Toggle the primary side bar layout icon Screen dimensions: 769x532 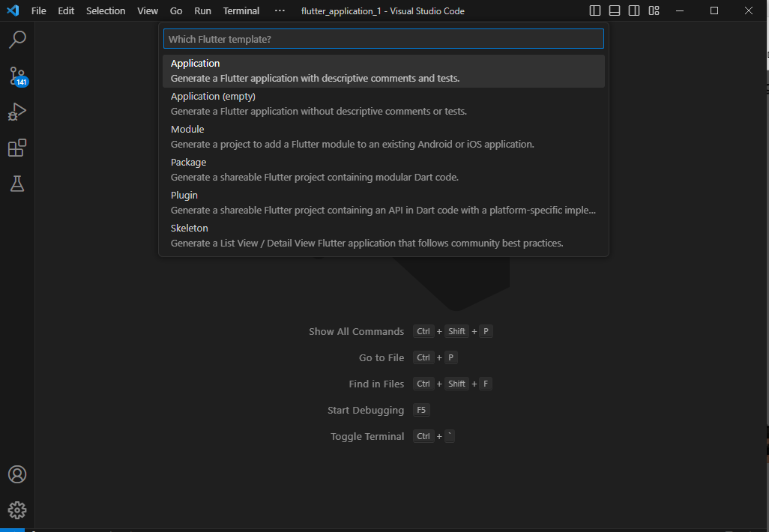pos(595,10)
